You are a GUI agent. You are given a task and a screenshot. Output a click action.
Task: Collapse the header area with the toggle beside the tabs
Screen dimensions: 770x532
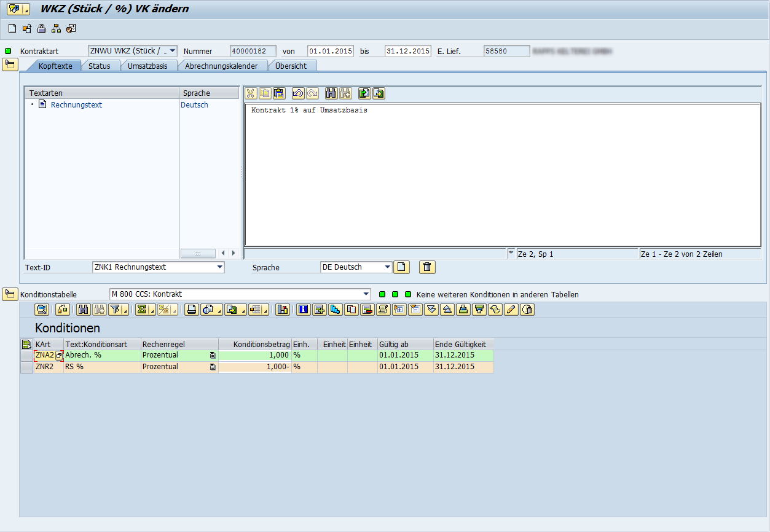(x=10, y=65)
